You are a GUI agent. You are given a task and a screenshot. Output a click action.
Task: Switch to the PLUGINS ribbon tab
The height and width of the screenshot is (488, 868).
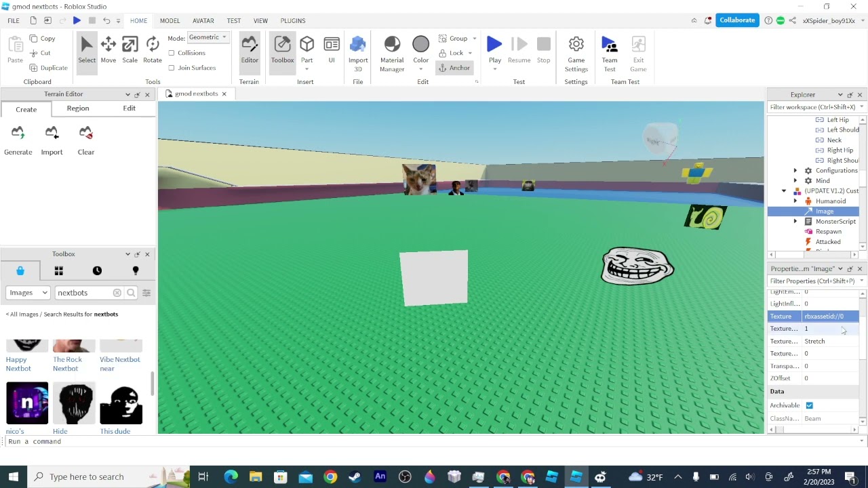click(x=293, y=20)
